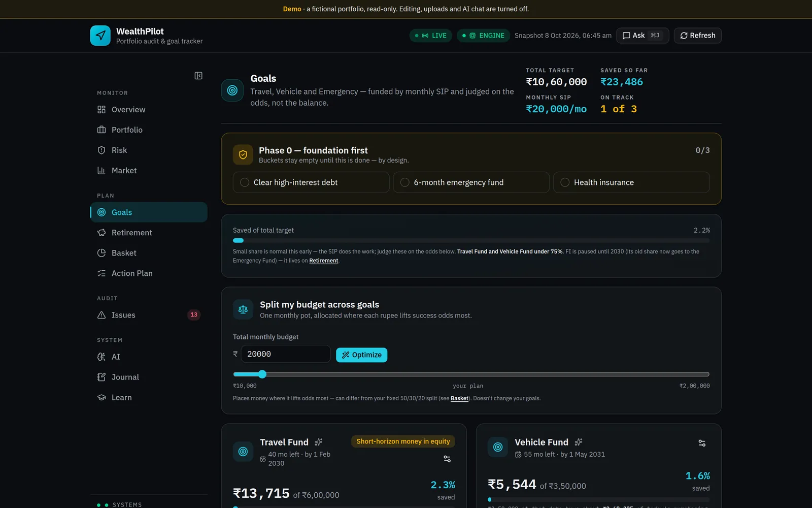
Task: Follow the Retirement link in the note
Action: 324,261
